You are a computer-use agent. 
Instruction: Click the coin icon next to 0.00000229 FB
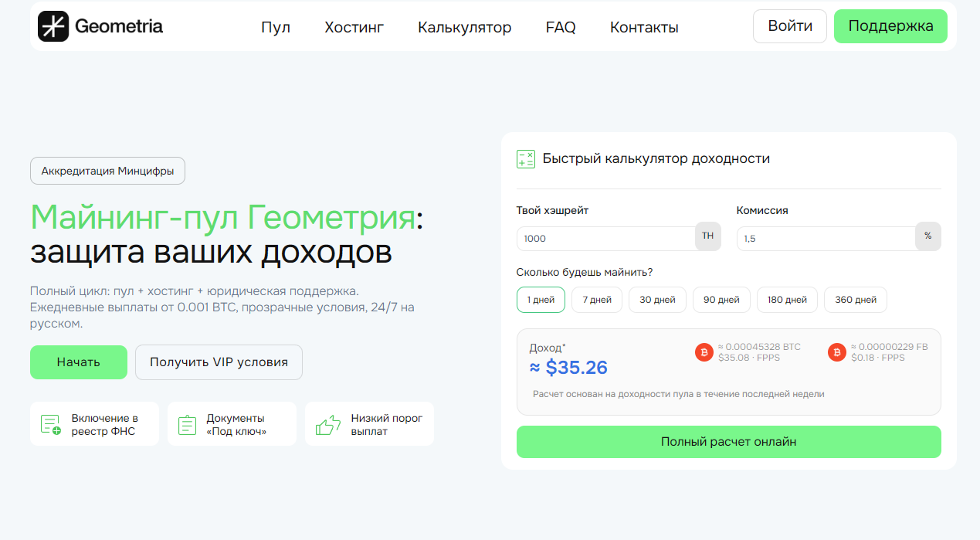(836, 353)
